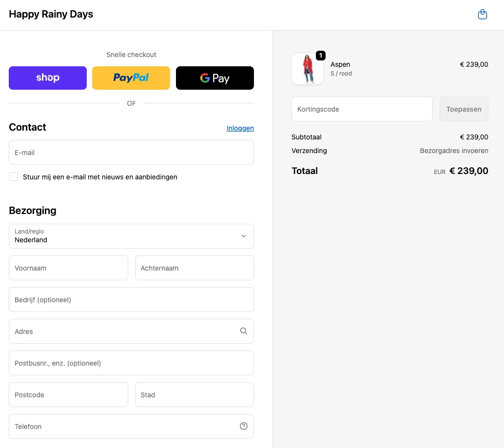Pay using Google Pay button
Image resolution: width=504 pixels, height=448 pixels.
tap(214, 78)
